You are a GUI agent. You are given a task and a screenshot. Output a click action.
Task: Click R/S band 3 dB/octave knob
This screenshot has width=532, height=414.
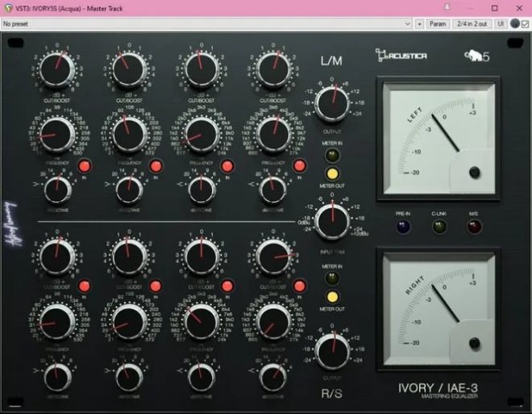(x=202, y=377)
